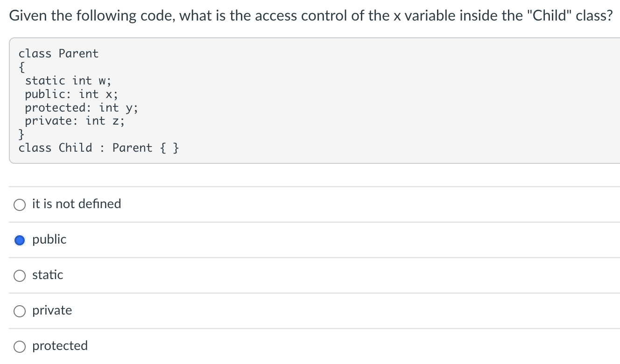Click the question title text
The height and width of the screenshot is (364, 620).
click(x=310, y=15)
